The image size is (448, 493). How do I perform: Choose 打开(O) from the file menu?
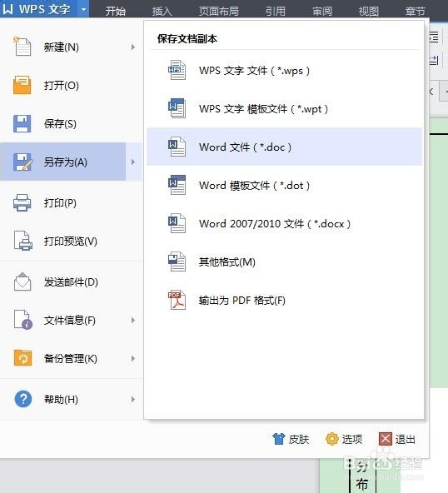tap(71, 85)
